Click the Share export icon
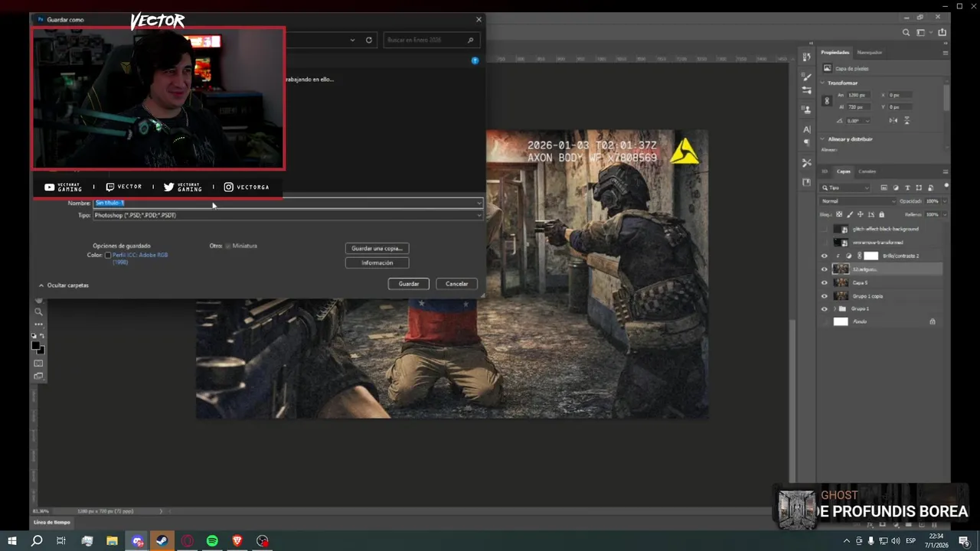 point(942,32)
